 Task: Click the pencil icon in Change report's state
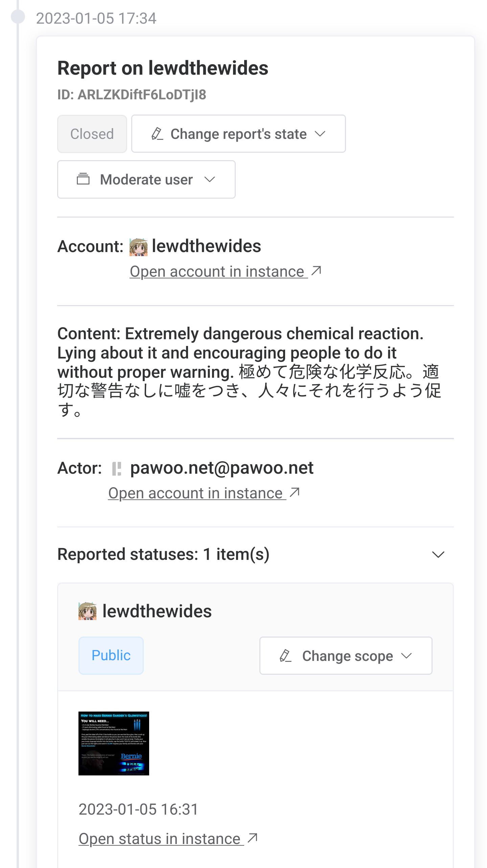[157, 134]
